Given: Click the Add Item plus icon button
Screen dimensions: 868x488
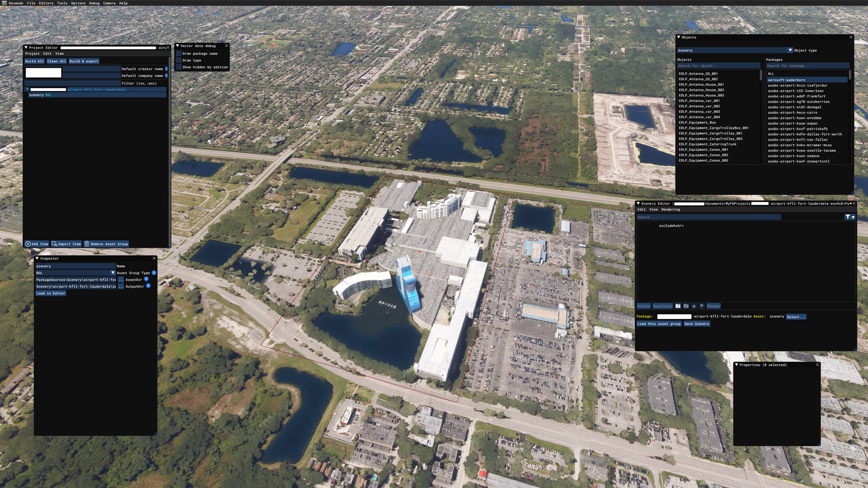Looking at the screenshot, I should (37, 244).
